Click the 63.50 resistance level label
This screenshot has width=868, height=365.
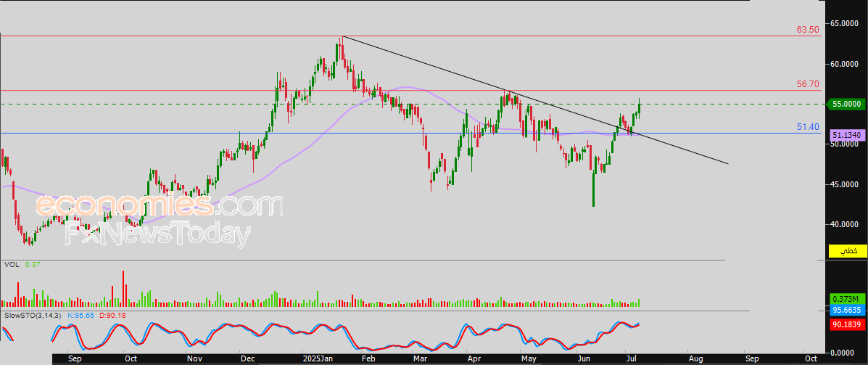pyautogui.click(x=807, y=29)
